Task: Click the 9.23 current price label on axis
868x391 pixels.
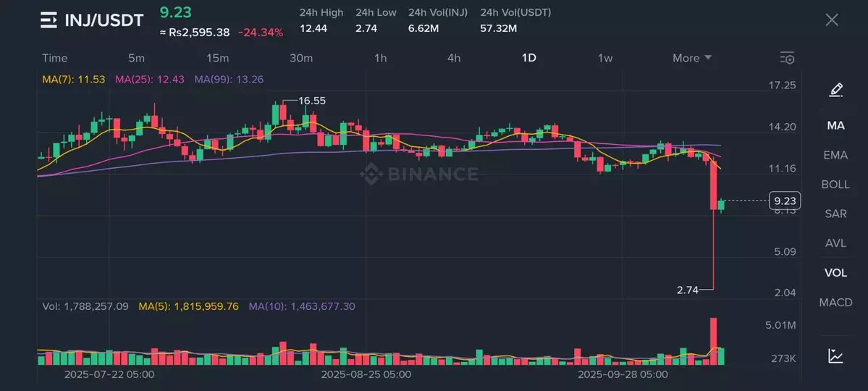Action: pos(785,201)
